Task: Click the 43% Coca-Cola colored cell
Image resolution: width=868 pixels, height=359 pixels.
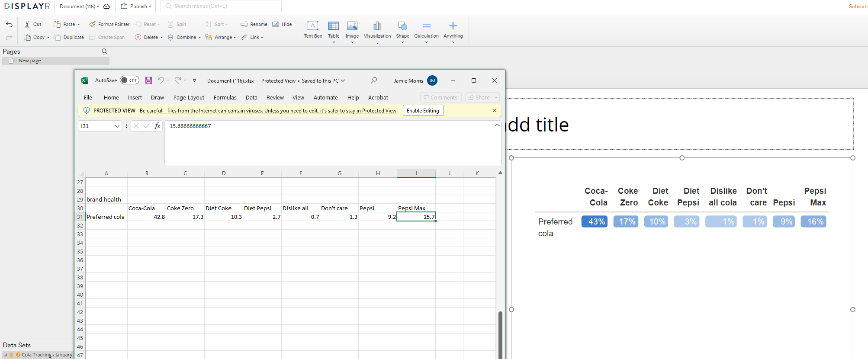Action: [x=595, y=221]
